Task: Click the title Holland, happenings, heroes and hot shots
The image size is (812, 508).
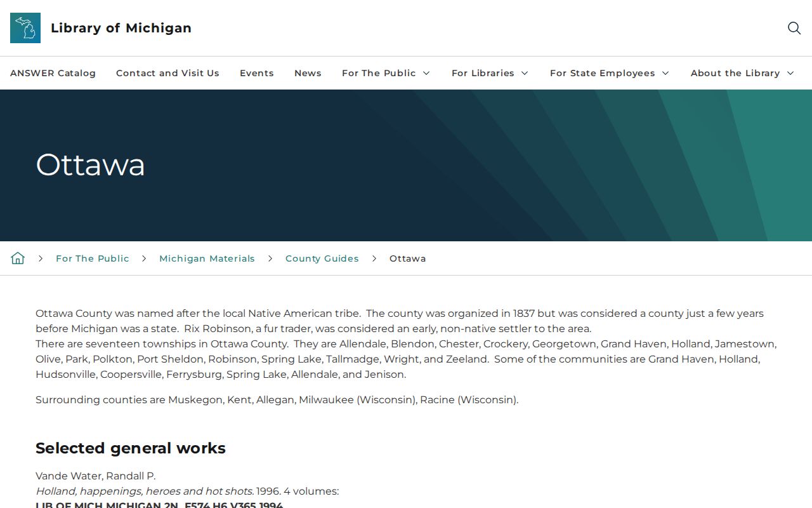Action: (x=145, y=491)
